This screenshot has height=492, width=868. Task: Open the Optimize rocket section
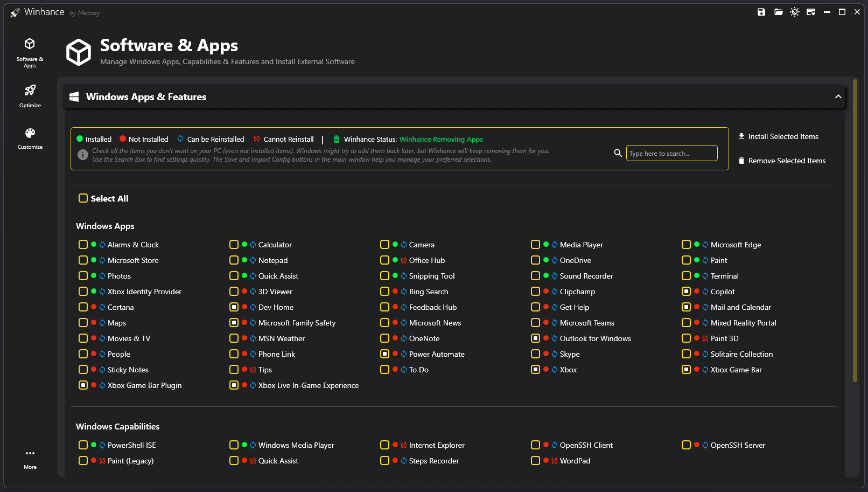(30, 95)
